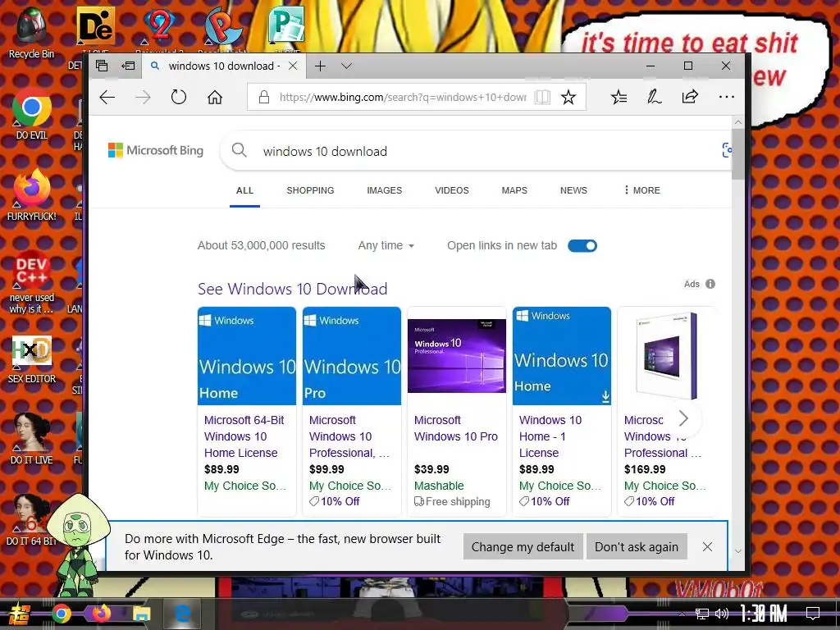This screenshot has height=630, width=840.
Task: Click the Edge address bar URL
Action: pos(402,97)
